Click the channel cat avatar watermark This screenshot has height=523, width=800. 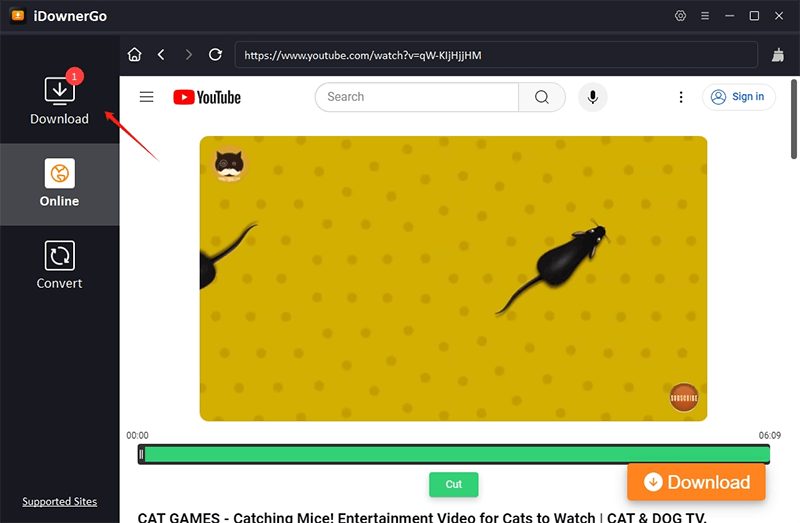point(229,164)
